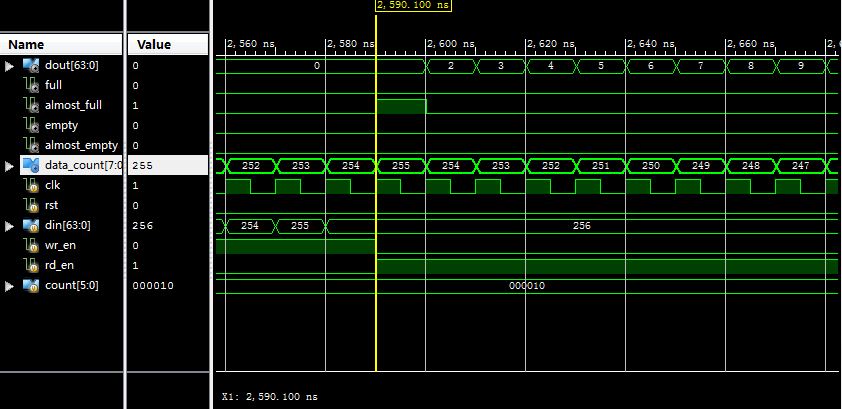Screen dimensions: 842x409
Task: Click the dout waveform segment labeled 2
Action: click(x=451, y=66)
